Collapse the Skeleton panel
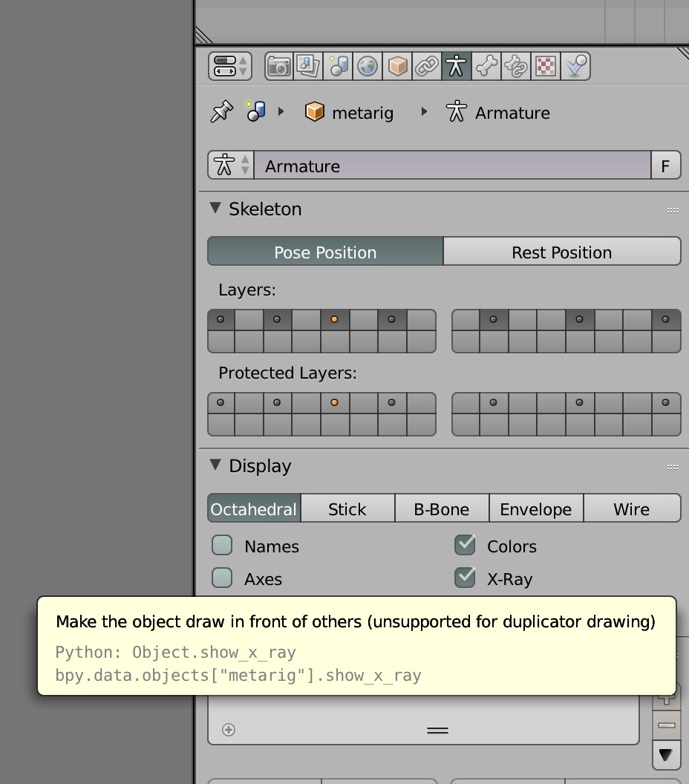 coord(215,208)
